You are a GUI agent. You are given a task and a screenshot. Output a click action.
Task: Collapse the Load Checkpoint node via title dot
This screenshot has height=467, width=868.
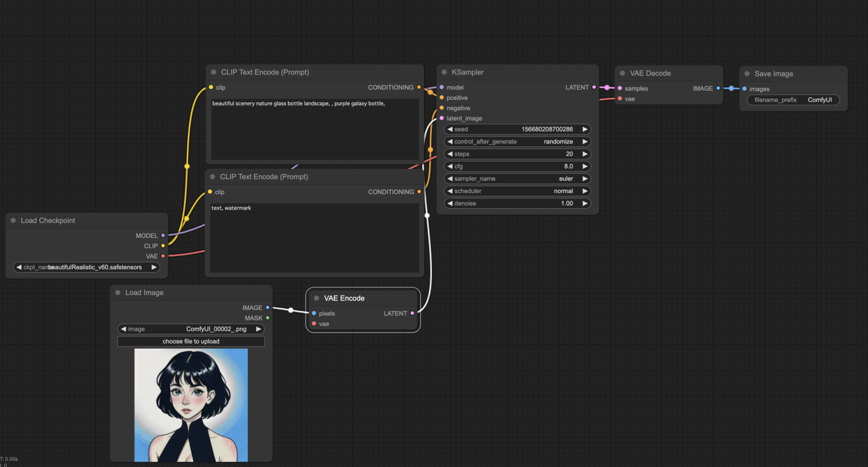click(x=14, y=220)
